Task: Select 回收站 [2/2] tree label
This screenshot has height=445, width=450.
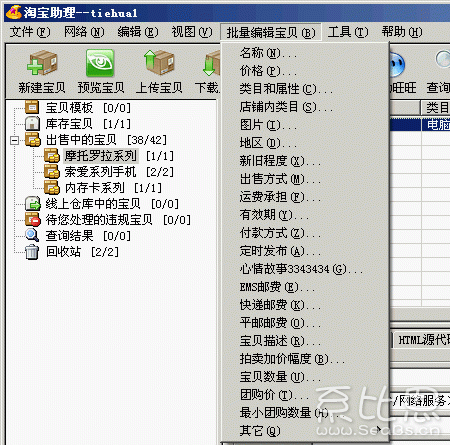Action: 82,252
